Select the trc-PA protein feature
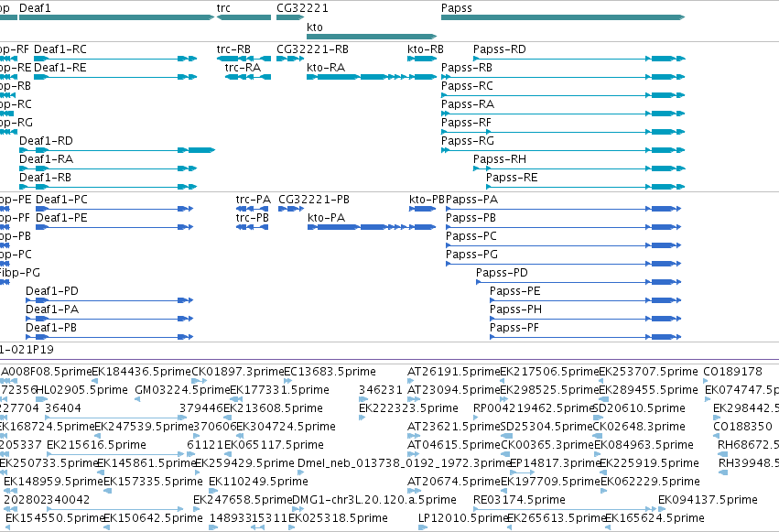The width and height of the screenshot is (779, 532). (252, 209)
